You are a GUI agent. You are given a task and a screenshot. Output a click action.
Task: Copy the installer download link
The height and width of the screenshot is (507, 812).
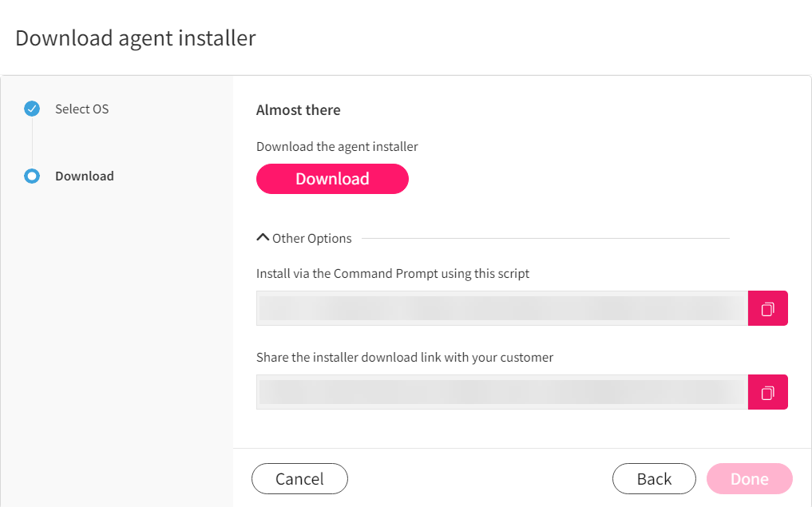(x=767, y=392)
